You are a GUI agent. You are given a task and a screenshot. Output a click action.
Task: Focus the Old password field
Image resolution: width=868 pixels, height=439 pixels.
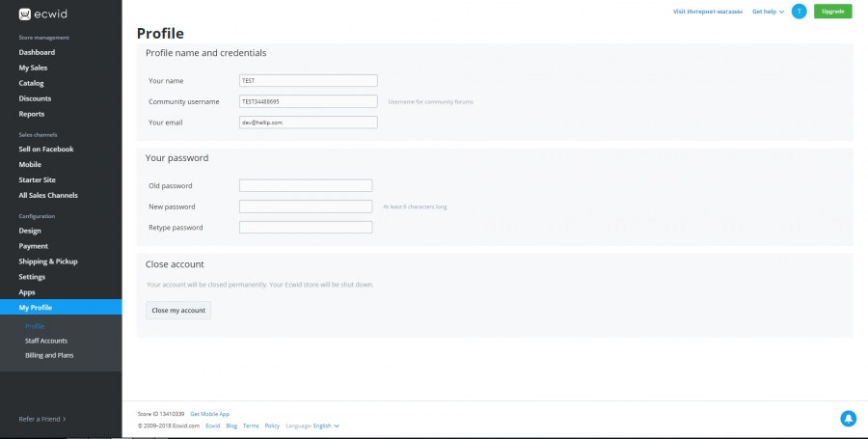click(x=306, y=185)
